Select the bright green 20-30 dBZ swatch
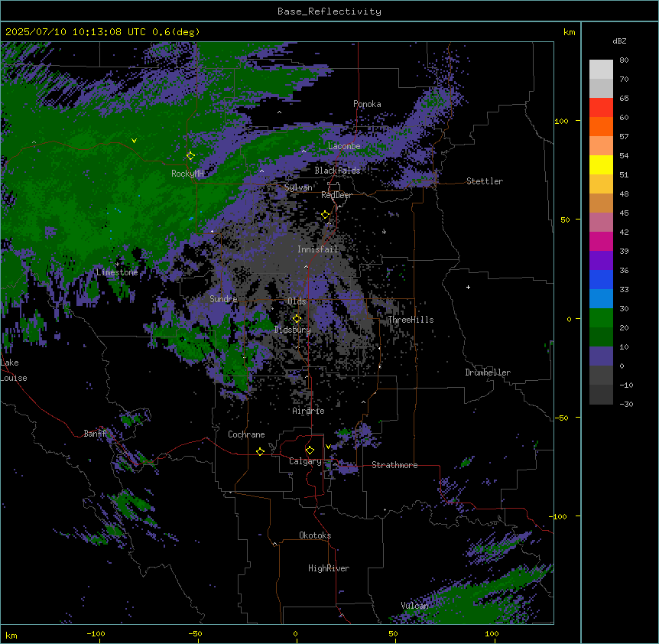This screenshot has width=659, height=644. 601,318
